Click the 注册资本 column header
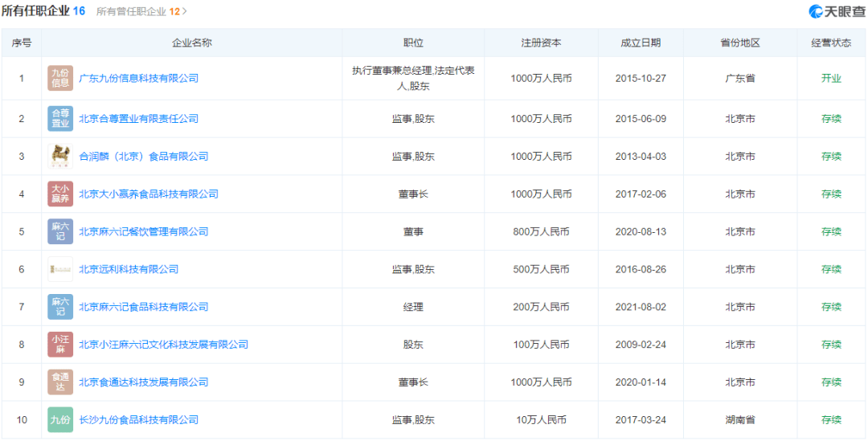This screenshot has height=441, width=868. [x=541, y=43]
